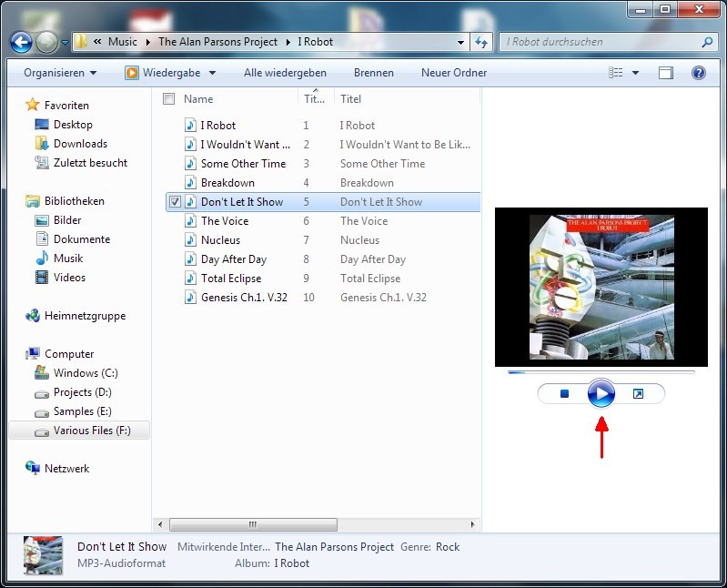
Task: Open help with the question mark icon
Action: pyautogui.click(x=698, y=73)
